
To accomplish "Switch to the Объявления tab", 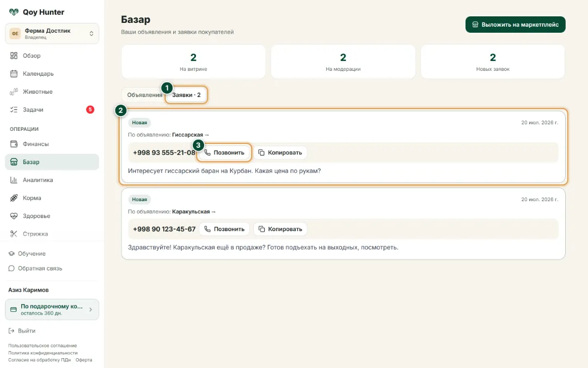I will 144,95.
